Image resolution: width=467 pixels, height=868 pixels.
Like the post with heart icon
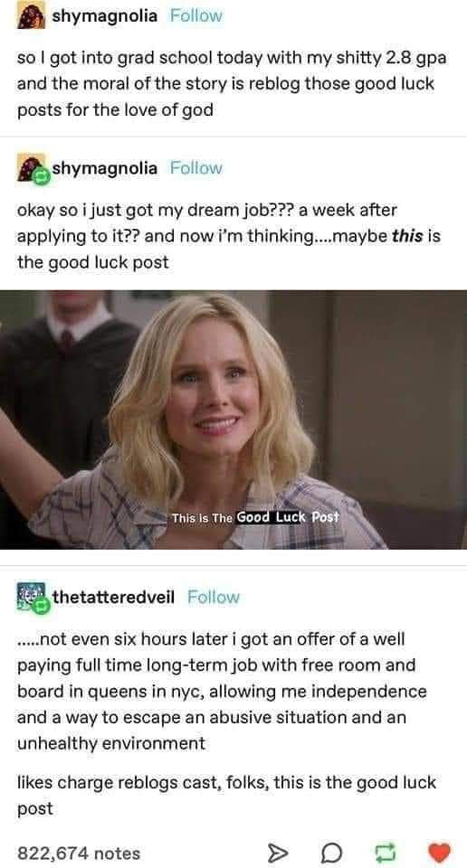click(x=439, y=853)
